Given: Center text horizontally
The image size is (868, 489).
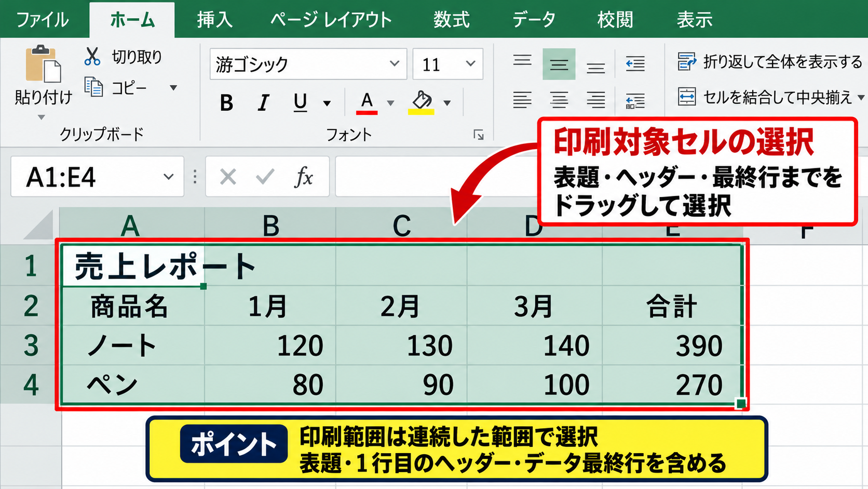Looking at the screenshot, I should point(559,99).
